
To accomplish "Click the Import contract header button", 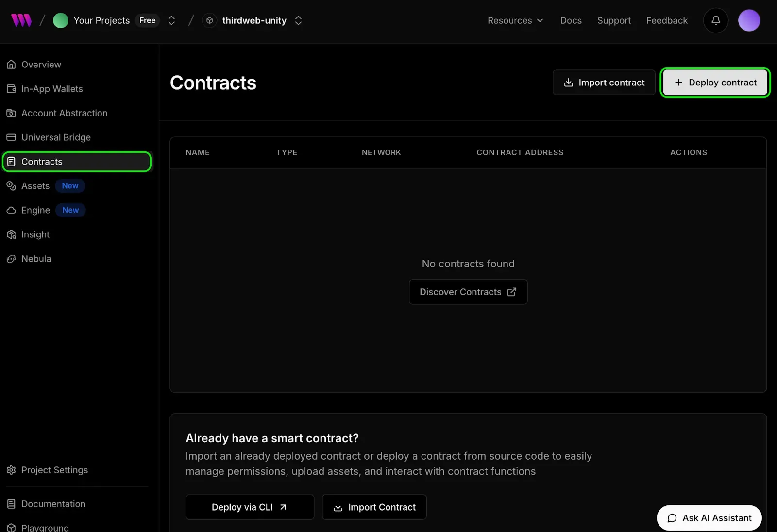I will click(604, 83).
